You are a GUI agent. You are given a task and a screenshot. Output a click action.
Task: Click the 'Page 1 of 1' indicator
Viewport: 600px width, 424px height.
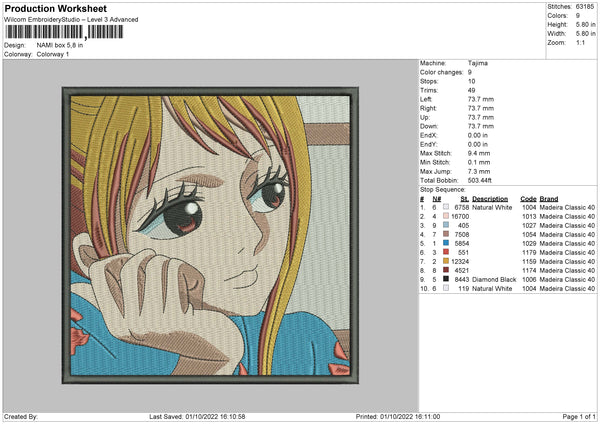pyautogui.click(x=579, y=416)
